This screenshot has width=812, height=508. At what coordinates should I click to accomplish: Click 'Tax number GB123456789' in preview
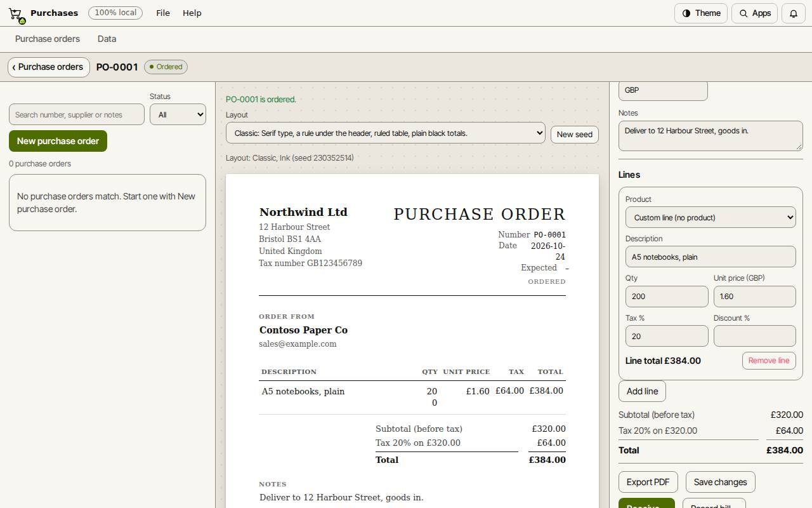[310, 263]
